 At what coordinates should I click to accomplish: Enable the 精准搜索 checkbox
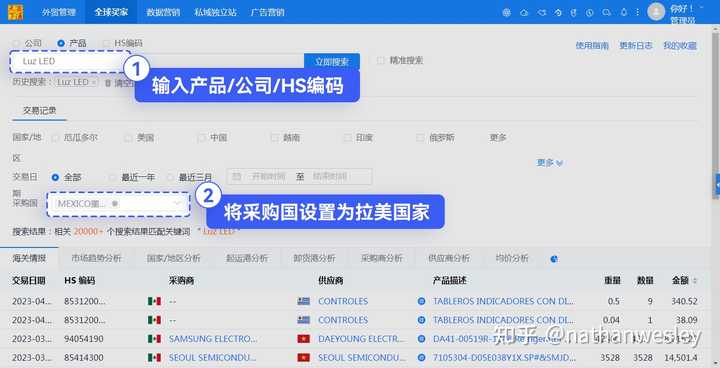pos(380,60)
